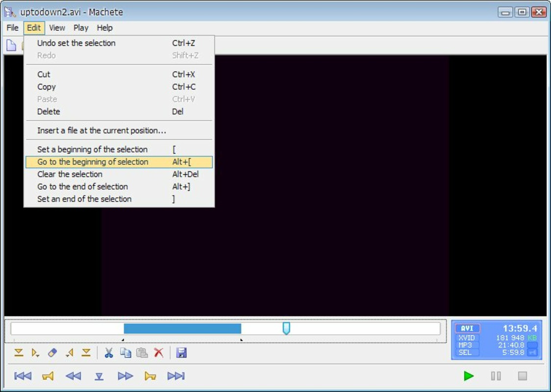Click the skip-to-last-frame icon

coord(177,376)
